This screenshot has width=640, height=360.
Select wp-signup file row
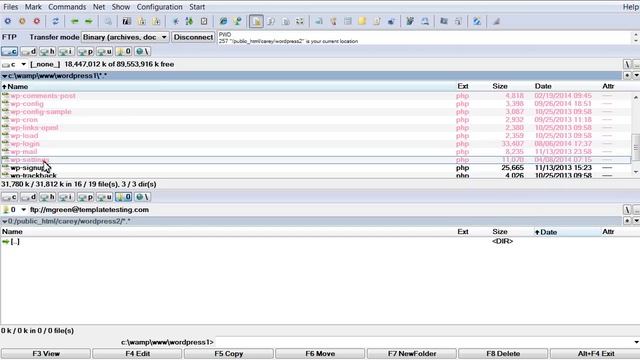click(316, 168)
